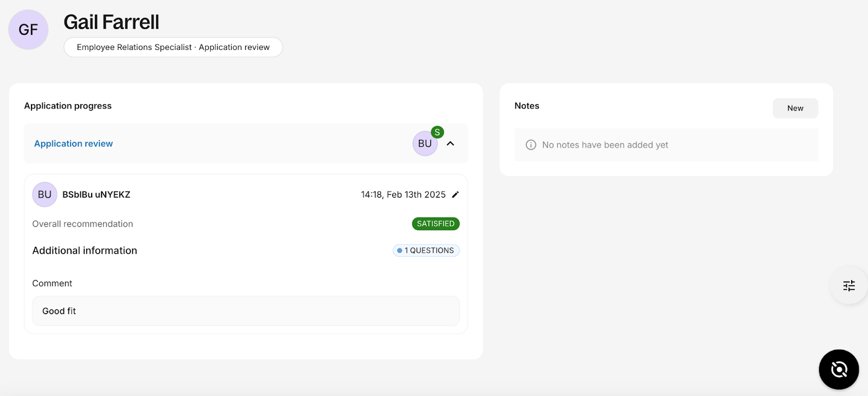Click the No notes have been added message
The height and width of the screenshot is (396, 868).
click(x=605, y=145)
